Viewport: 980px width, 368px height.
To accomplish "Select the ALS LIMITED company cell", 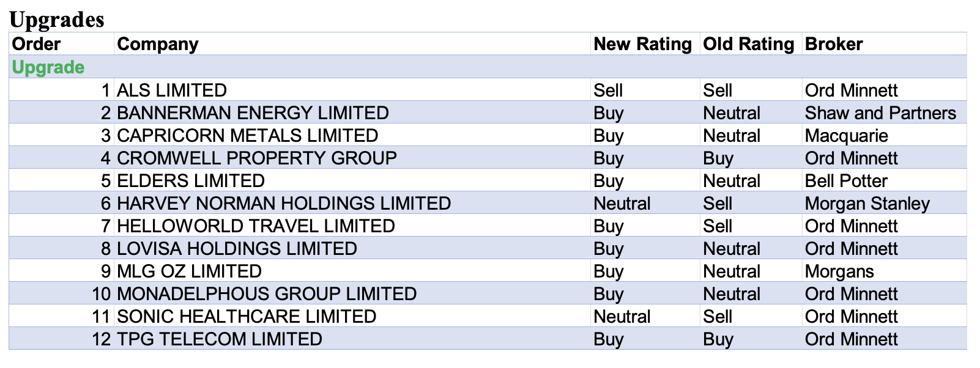I will 172,90.
